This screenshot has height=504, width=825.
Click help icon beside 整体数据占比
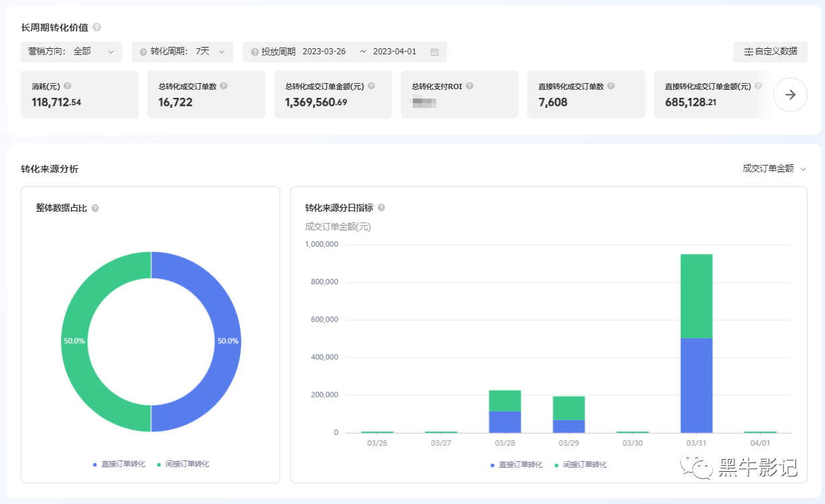click(95, 208)
